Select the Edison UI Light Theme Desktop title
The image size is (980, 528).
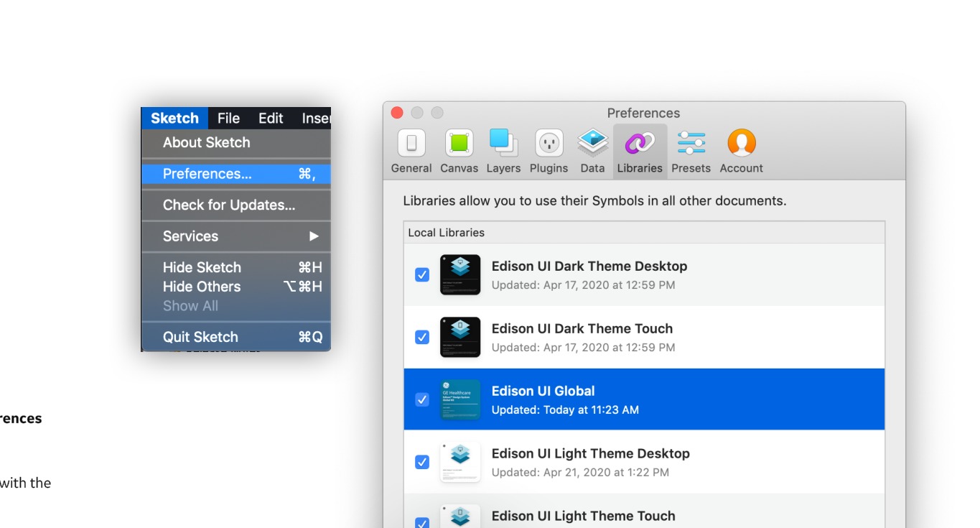[590, 454]
